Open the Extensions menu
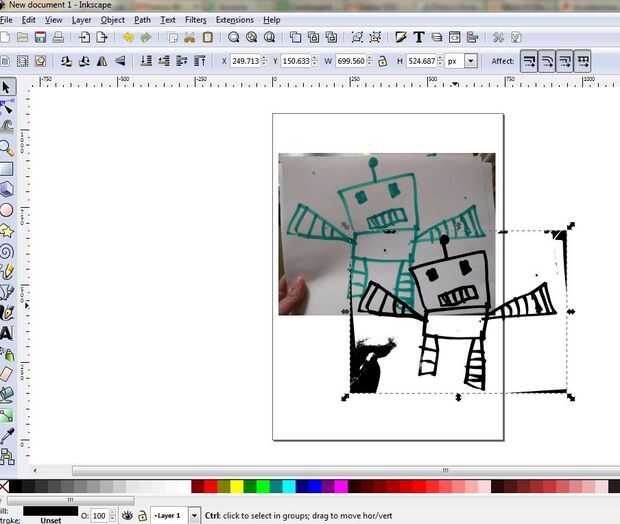The width and height of the screenshot is (620, 524). pyautogui.click(x=234, y=20)
